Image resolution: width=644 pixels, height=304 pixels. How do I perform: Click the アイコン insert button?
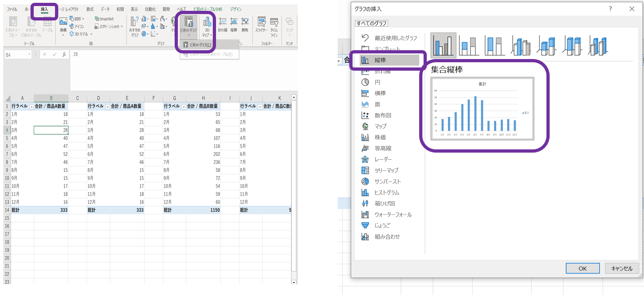click(x=77, y=27)
